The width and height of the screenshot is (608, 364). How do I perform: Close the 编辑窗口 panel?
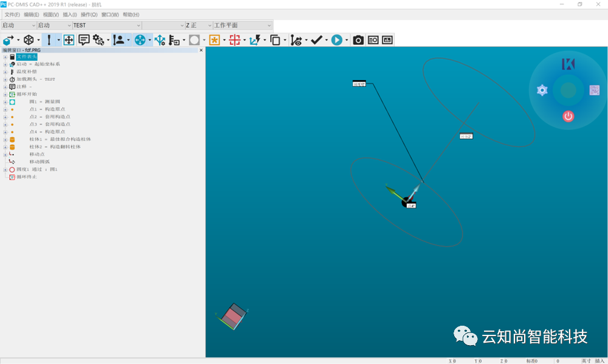201,50
